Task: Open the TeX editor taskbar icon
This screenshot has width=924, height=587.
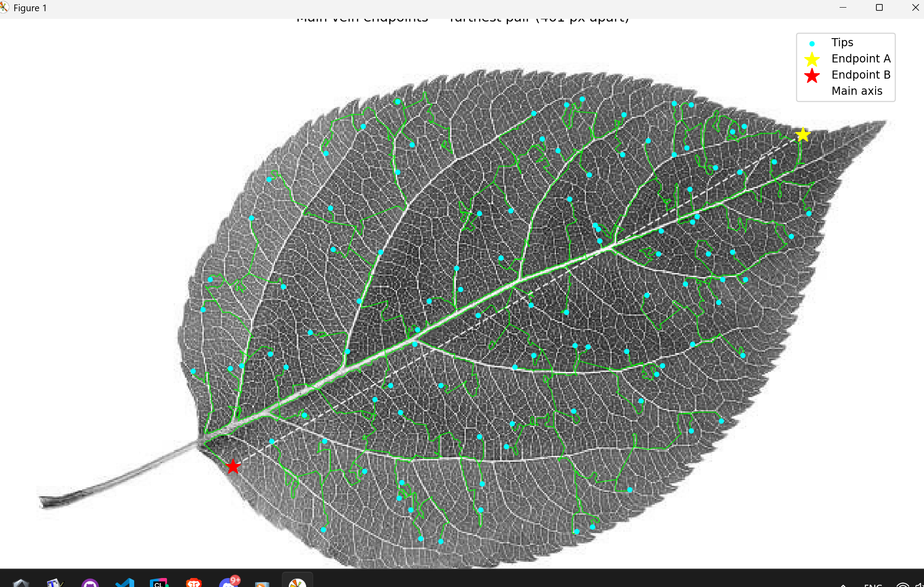Action: pos(55,583)
